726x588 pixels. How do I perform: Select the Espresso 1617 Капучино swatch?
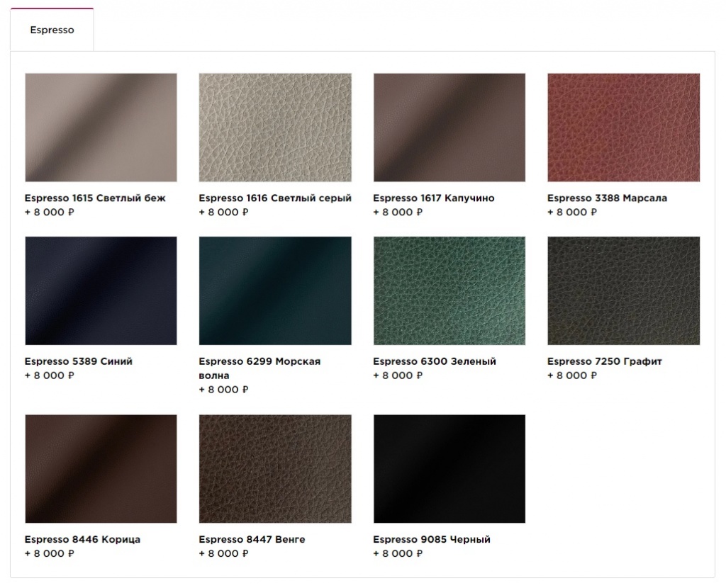pos(449,128)
